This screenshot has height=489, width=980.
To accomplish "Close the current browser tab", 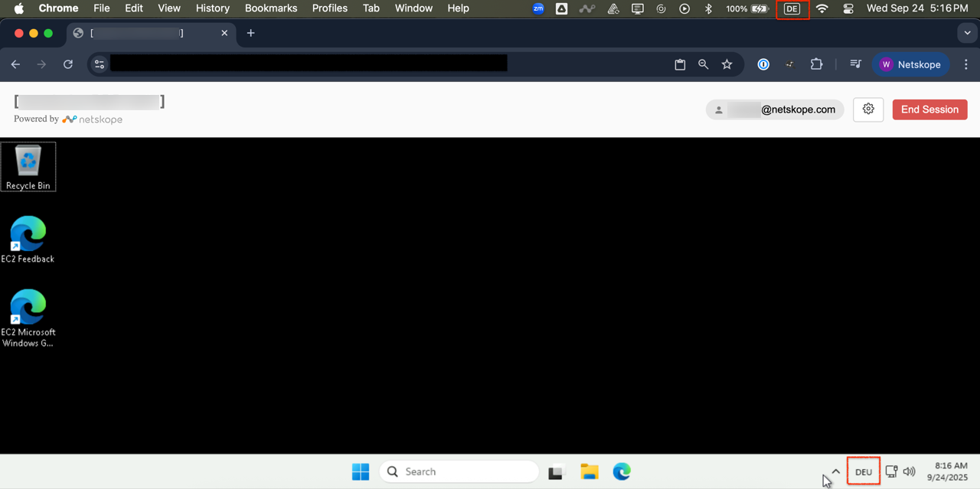I will pos(224,33).
